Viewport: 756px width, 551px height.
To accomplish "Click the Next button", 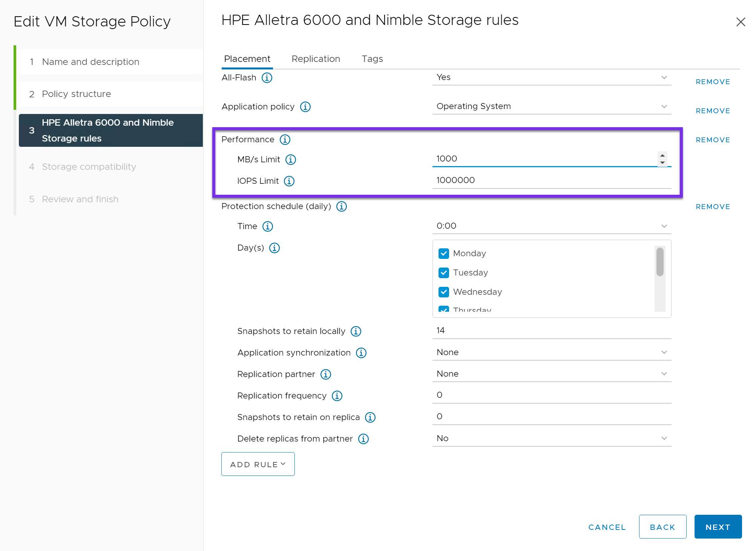I will click(718, 527).
